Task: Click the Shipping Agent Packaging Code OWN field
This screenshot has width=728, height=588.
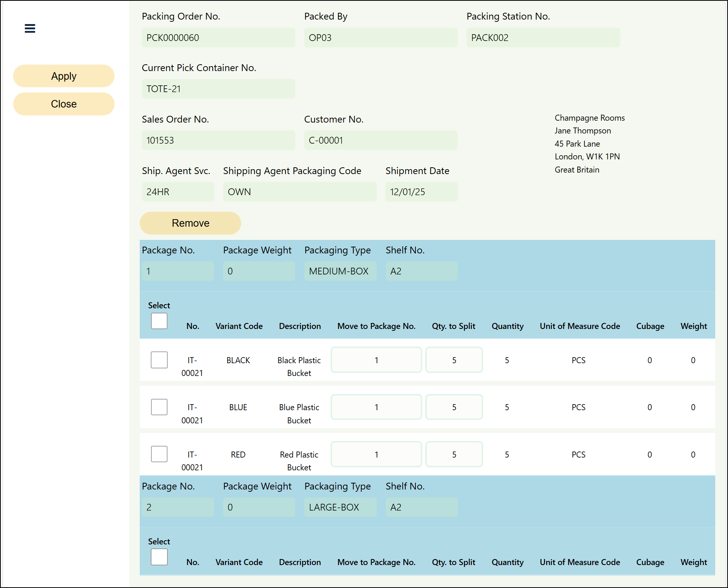Action: 299,192
